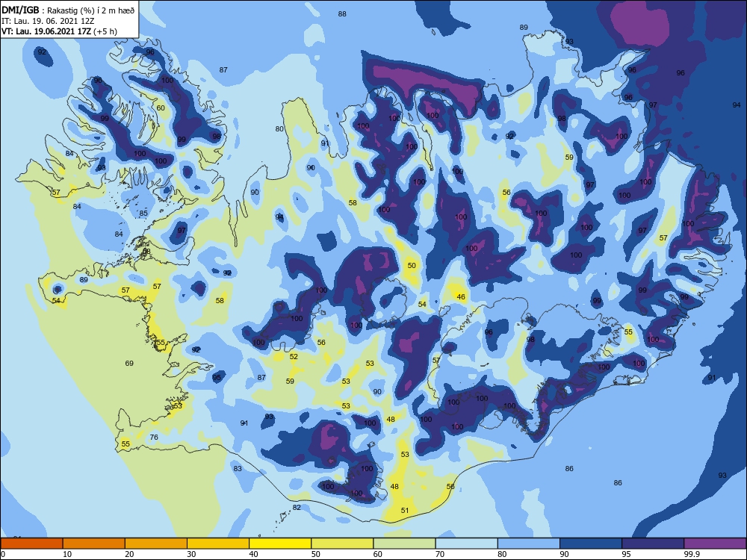
Task: Click the humidity value '85' on the map
Action: [143, 214]
